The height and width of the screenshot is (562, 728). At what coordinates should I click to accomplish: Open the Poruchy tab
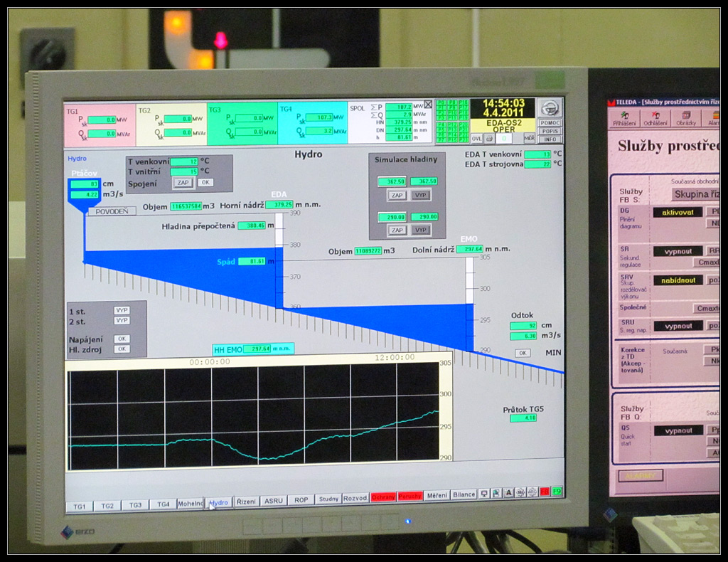(x=409, y=496)
